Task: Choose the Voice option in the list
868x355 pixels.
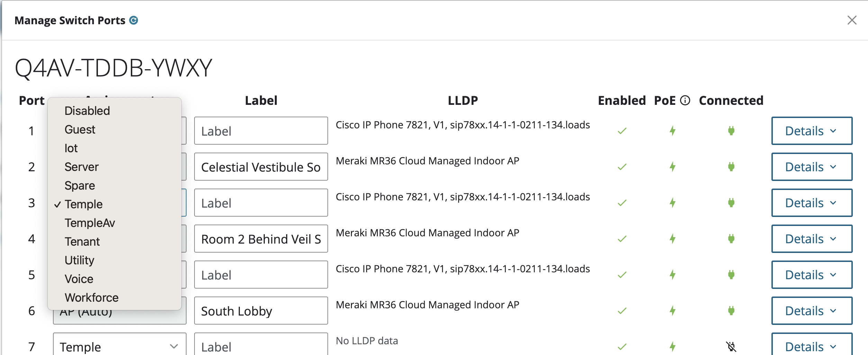Action: (79, 279)
